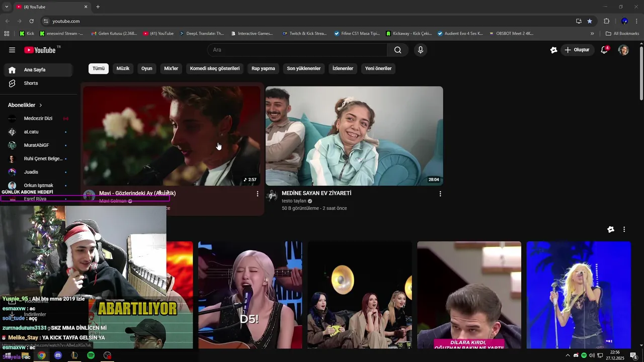Expand hidden bookmarks chevron
The height and width of the screenshot is (362, 644).
pos(592,34)
